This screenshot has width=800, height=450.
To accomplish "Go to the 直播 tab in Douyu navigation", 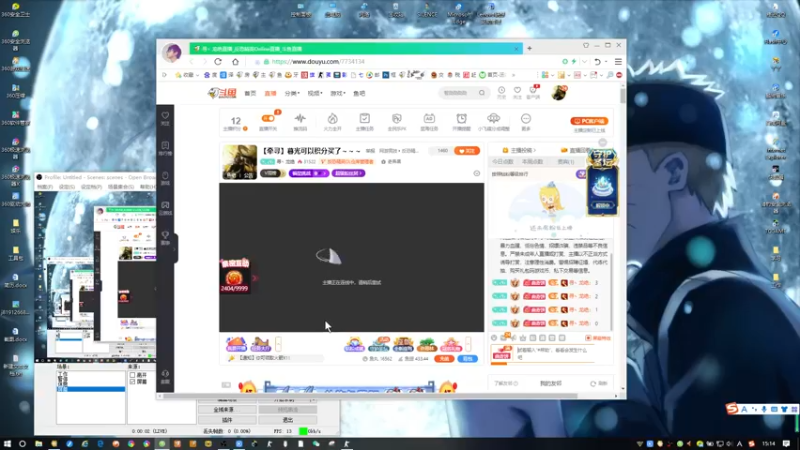I will (x=270, y=93).
